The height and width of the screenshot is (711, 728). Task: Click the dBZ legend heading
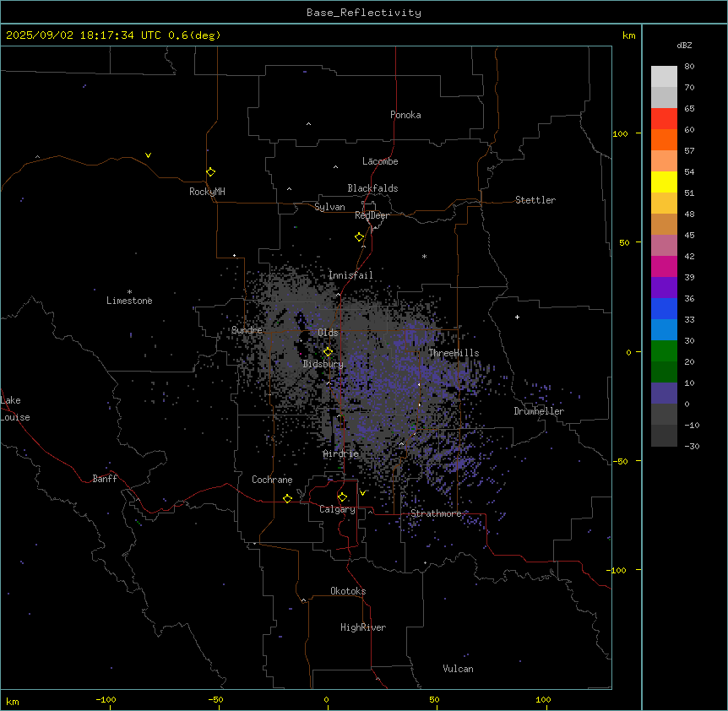(x=684, y=46)
